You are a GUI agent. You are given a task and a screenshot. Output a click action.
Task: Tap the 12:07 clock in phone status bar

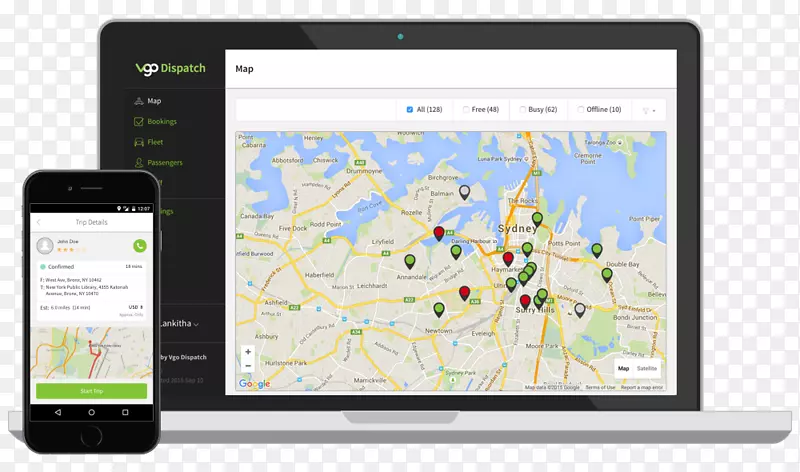(144, 208)
